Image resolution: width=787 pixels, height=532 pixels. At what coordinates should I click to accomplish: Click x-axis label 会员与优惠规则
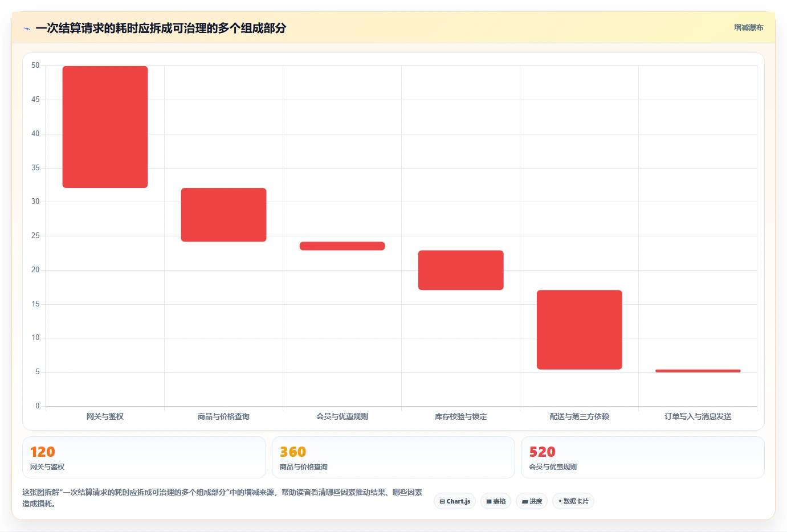(x=342, y=416)
